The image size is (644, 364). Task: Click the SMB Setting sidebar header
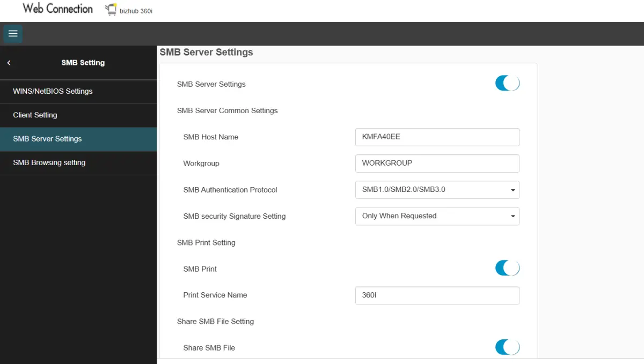click(83, 62)
